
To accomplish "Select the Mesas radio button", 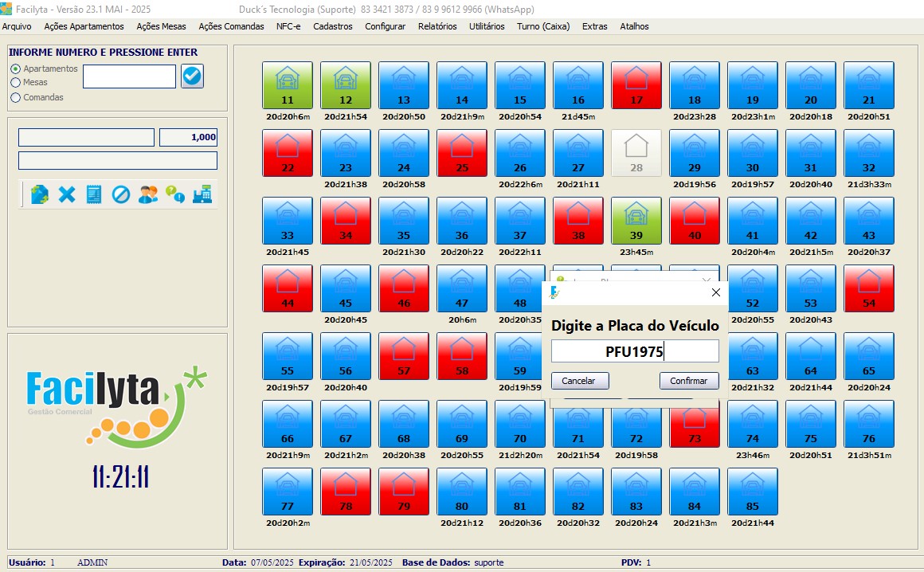I will pos(16,82).
